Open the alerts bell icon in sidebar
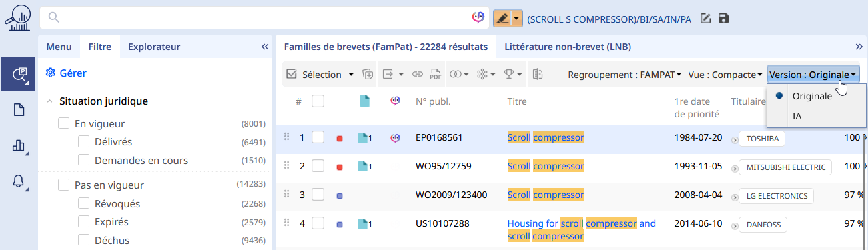Viewport: 868px width, 250px height. [18, 181]
